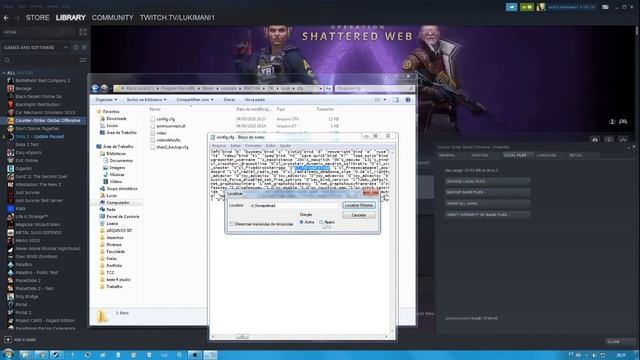Click VERIFY INTEGRITY OF GAME FILES button

point(487,214)
